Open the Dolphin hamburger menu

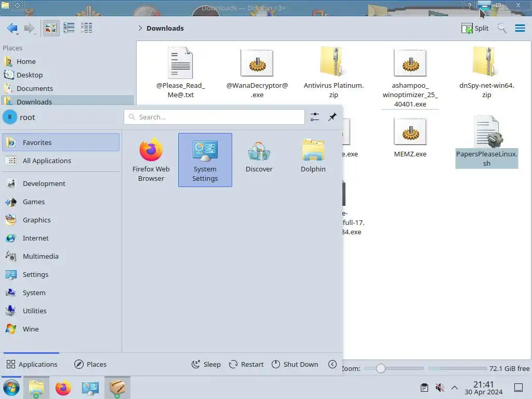pyautogui.click(x=520, y=28)
